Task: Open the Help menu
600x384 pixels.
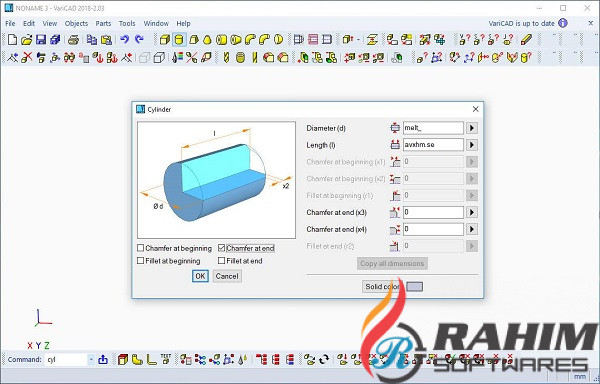Action: pos(183,23)
